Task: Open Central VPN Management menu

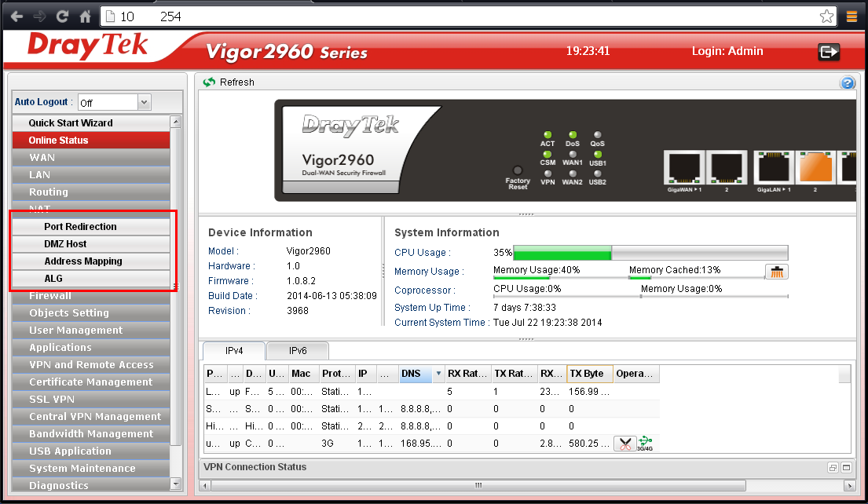Action: point(91,417)
